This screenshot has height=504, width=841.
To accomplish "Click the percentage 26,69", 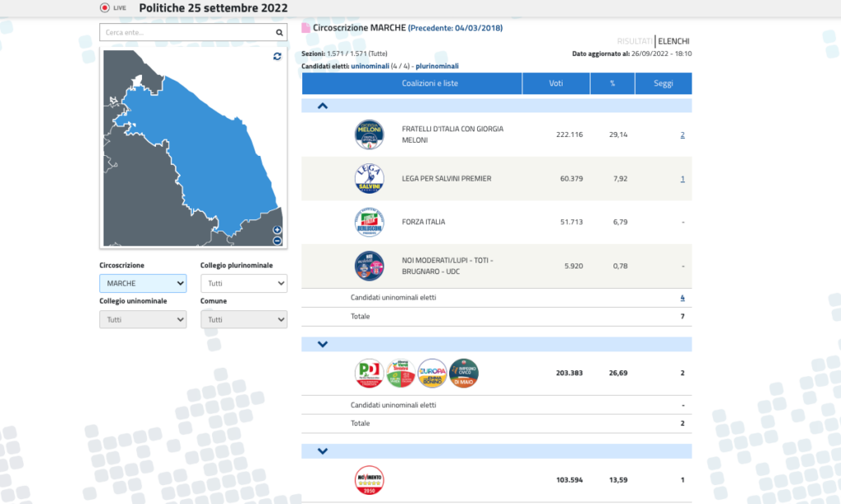I will [618, 373].
